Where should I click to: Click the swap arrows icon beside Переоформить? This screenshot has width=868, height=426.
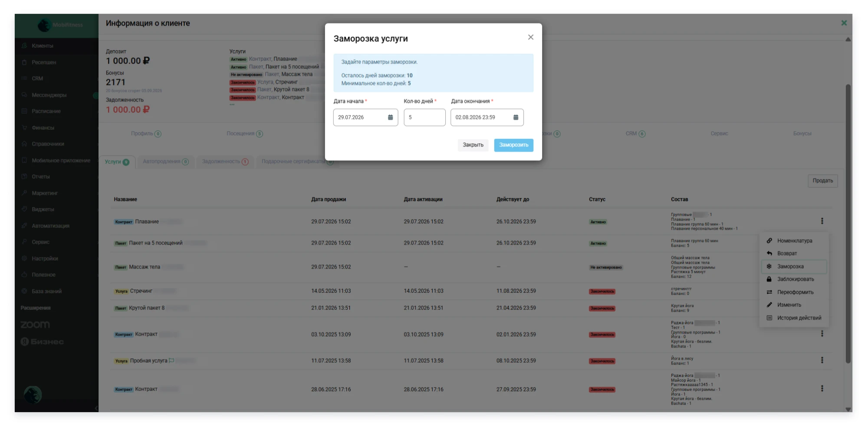point(769,292)
